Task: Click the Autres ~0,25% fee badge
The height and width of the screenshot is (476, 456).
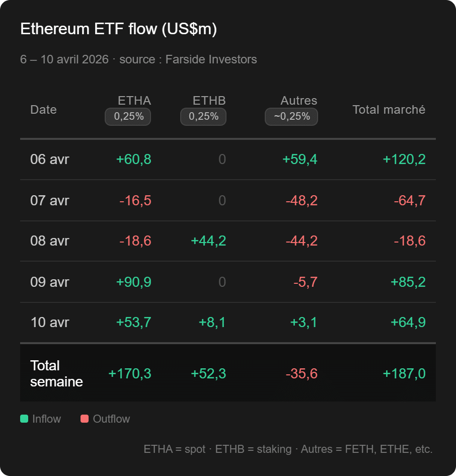Action: click(291, 117)
